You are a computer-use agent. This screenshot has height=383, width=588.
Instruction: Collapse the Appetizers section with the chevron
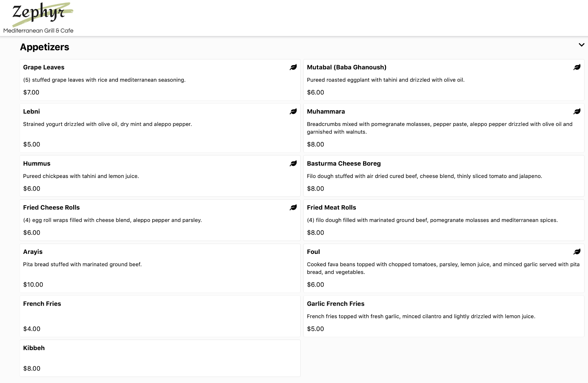tap(581, 45)
